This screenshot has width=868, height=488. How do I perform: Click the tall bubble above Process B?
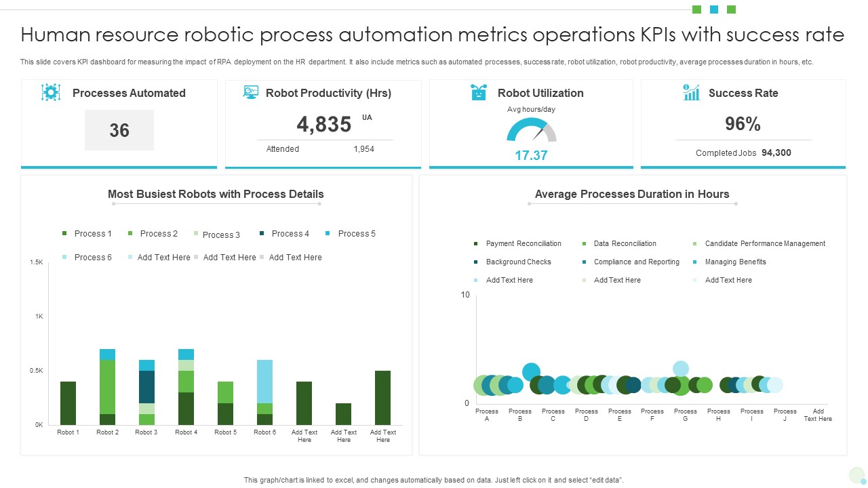(x=532, y=371)
